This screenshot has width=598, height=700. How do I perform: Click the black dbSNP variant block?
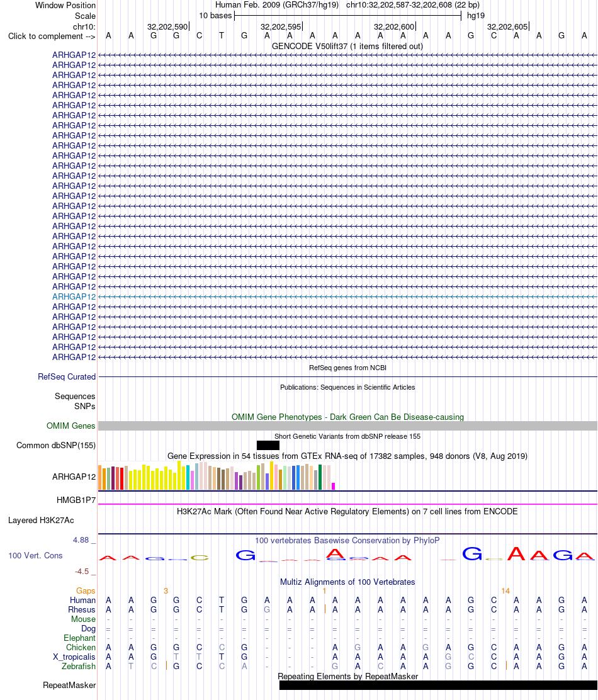click(268, 445)
